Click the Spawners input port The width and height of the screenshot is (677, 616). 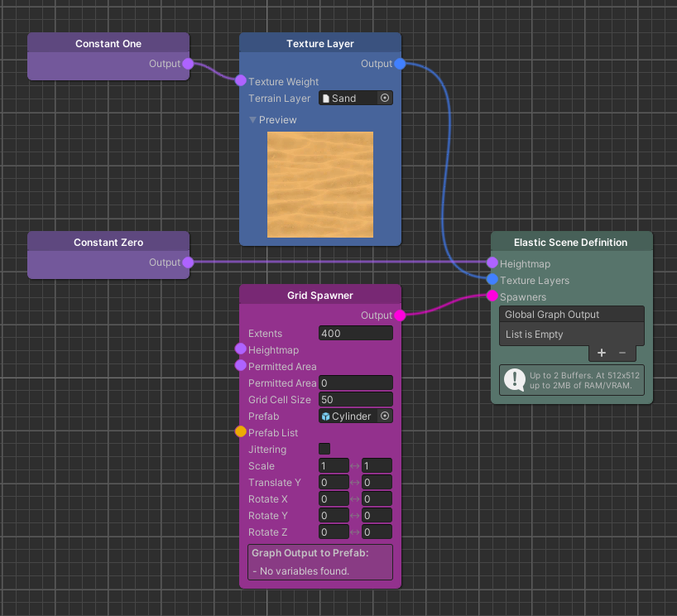coord(492,296)
